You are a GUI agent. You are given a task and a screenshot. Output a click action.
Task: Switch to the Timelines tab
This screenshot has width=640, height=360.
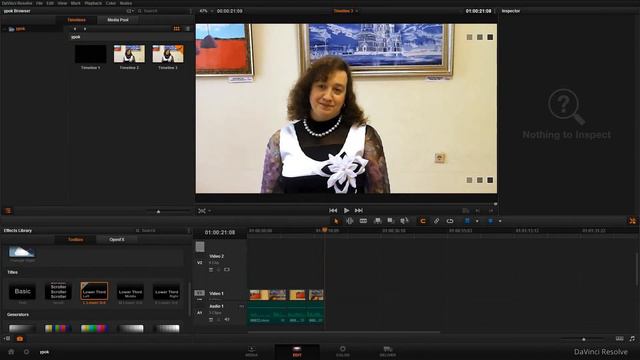tap(76, 20)
